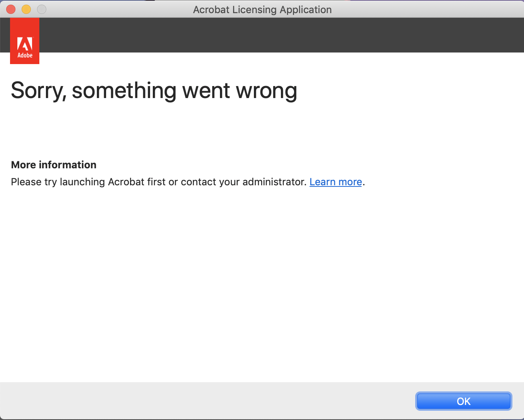This screenshot has height=420, width=524.
Task: Click the Adobe wordmark below the logo triangle
Action: [x=24, y=55]
